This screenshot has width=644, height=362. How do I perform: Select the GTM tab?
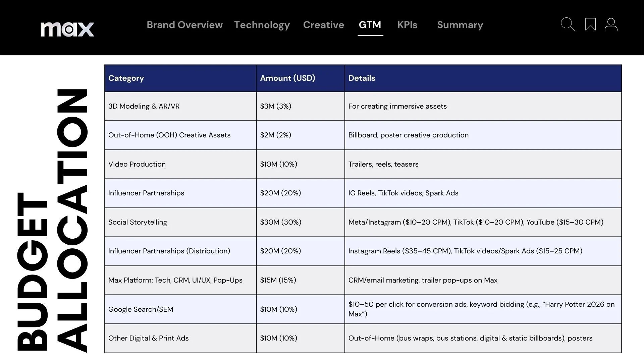(x=370, y=25)
